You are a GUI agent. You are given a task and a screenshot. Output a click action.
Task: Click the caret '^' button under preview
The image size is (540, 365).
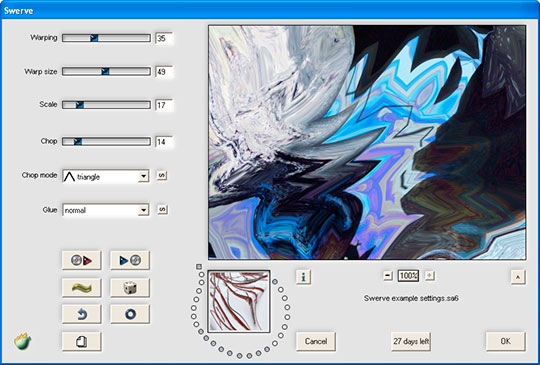[x=518, y=277]
